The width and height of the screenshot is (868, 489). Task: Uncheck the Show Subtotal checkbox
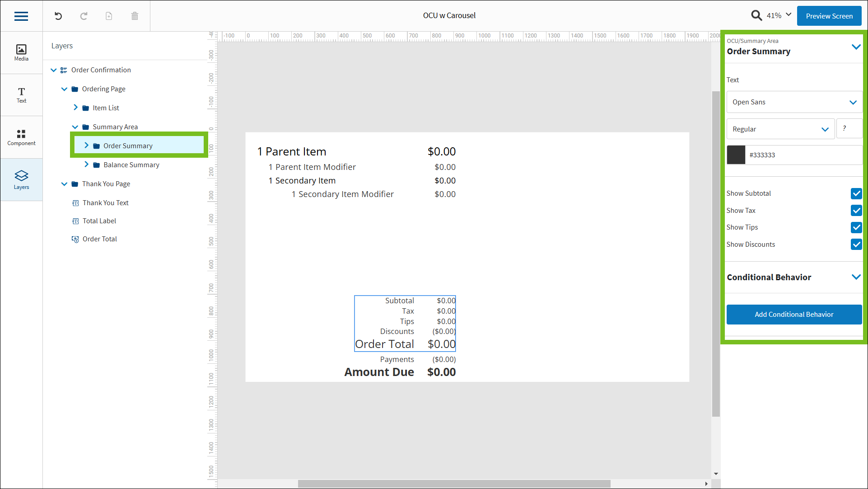(856, 193)
